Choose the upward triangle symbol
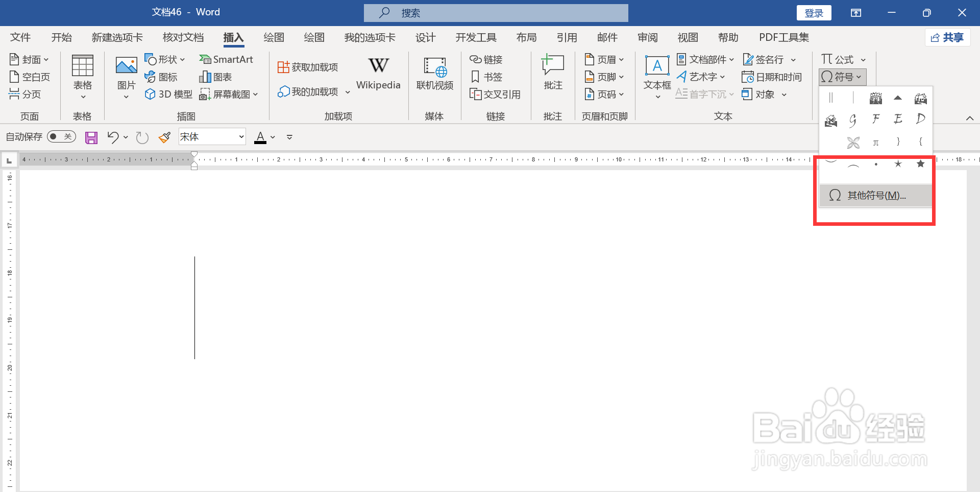The width and height of the screenshot is (980, 492). point(898,98)
